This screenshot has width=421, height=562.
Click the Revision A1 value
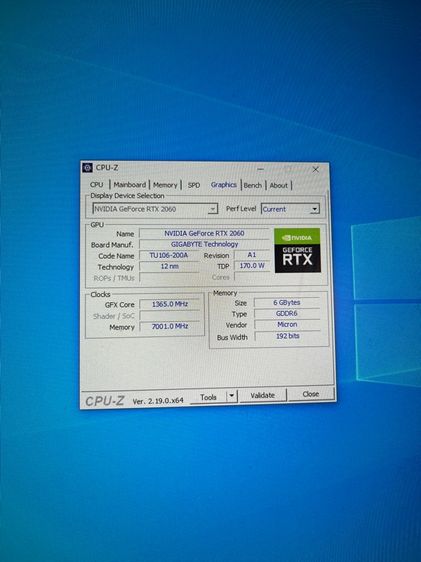[x=252, y=255]
